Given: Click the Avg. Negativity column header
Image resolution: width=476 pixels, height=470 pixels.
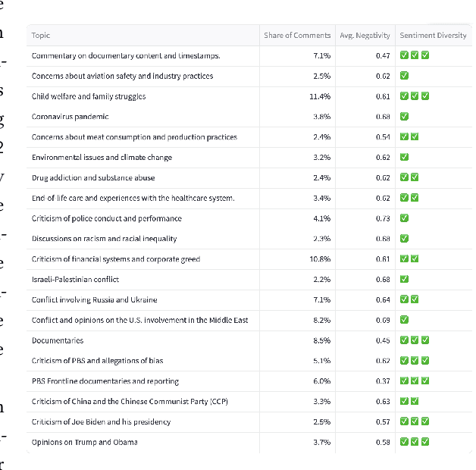Looking at the screenshot, I should point(365,36).
